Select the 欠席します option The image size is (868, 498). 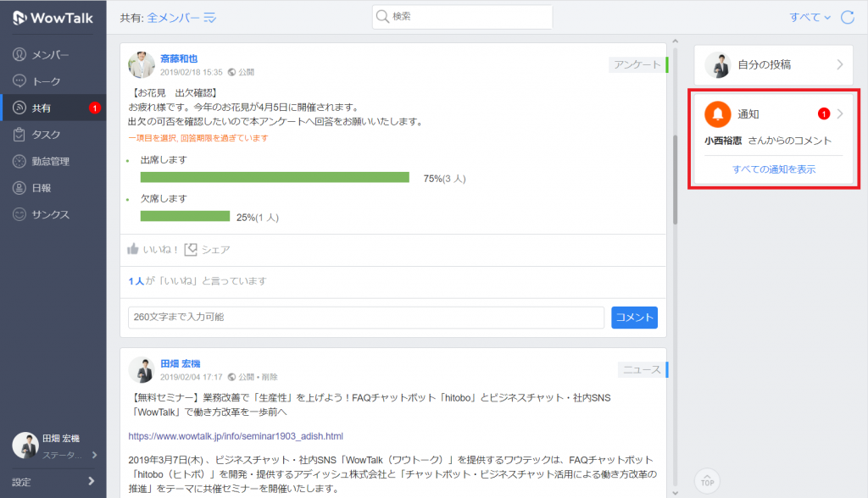(164, 199)
